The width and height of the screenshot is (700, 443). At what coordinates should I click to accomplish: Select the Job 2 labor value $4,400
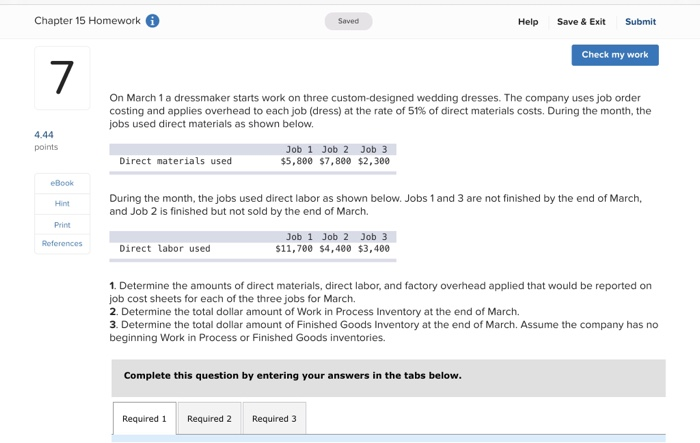335,249
